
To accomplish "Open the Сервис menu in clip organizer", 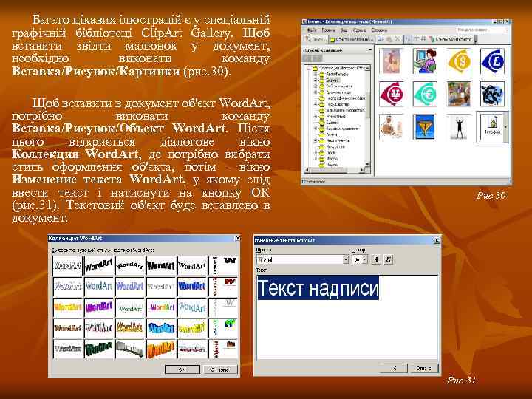I will [359, 30].
